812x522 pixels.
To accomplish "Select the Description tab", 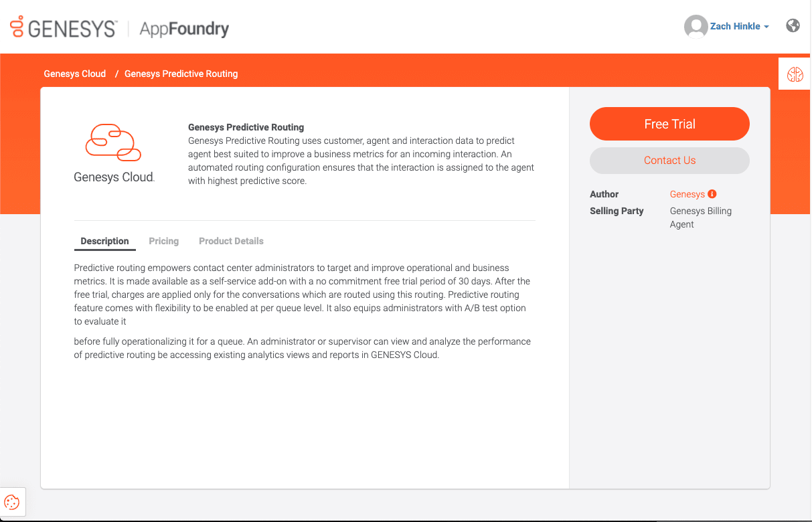I will point(104,241).
